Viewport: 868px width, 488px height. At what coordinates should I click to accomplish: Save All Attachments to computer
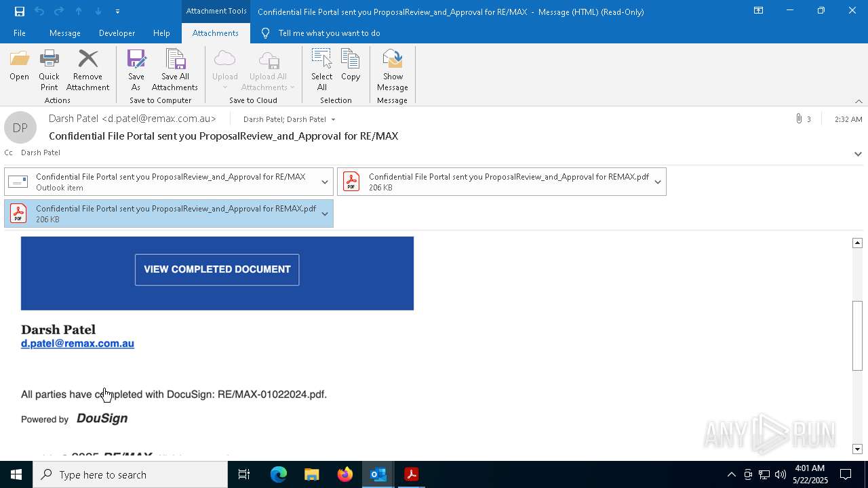(x=175, y=70)
